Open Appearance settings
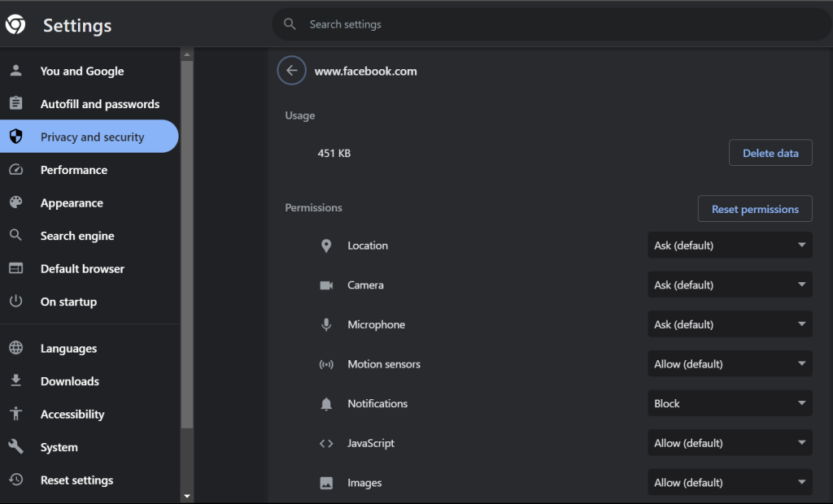This screenshot has height=504, width=833. [89, 202]
